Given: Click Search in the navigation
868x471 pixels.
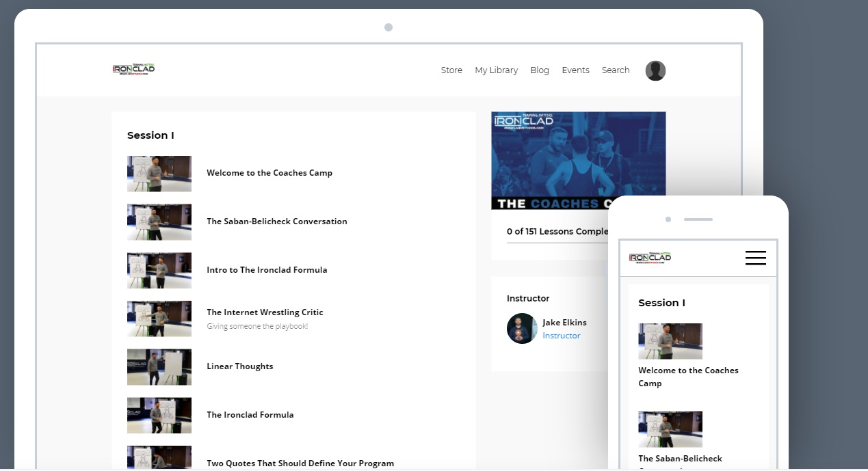Looking at the screenshot, I should point(616,70).
